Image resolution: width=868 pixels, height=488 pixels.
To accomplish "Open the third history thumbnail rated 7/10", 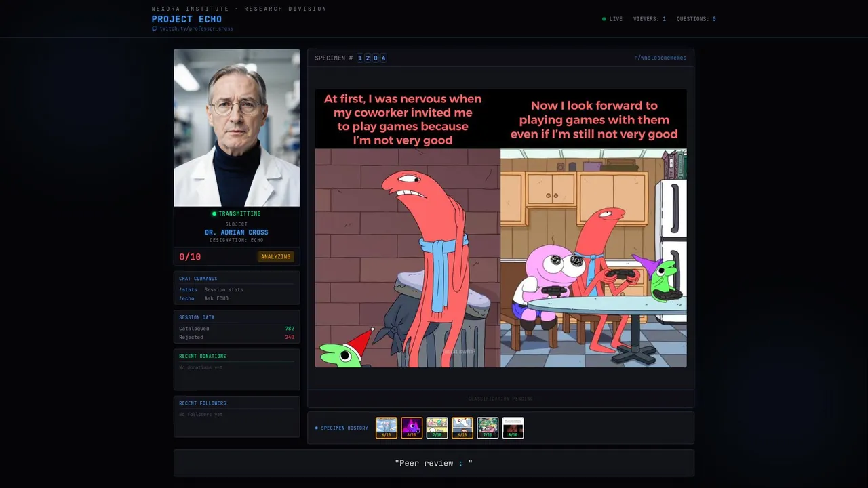I will tap(437, 428).
